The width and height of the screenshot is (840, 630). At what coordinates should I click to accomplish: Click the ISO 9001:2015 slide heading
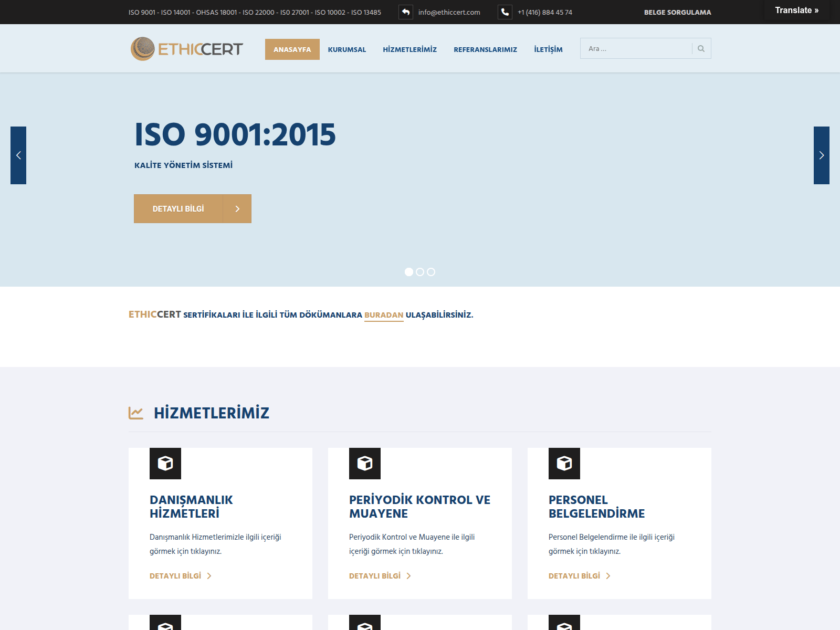235,134
